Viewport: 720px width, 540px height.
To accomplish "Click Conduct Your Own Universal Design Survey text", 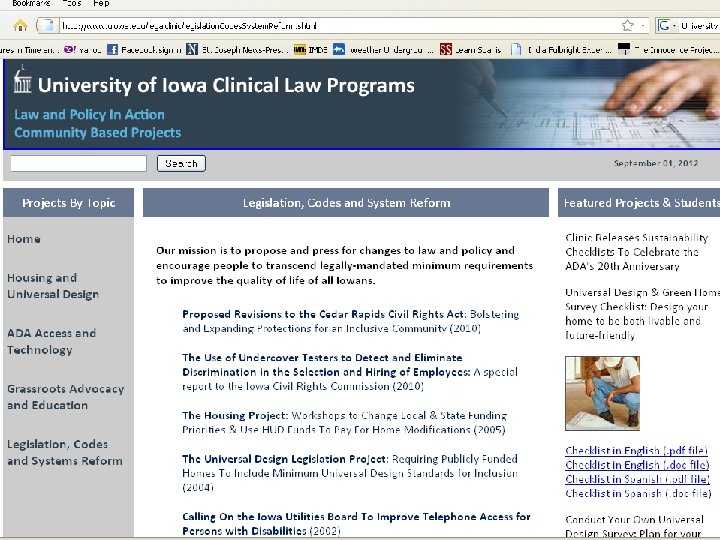I will 635,526.
